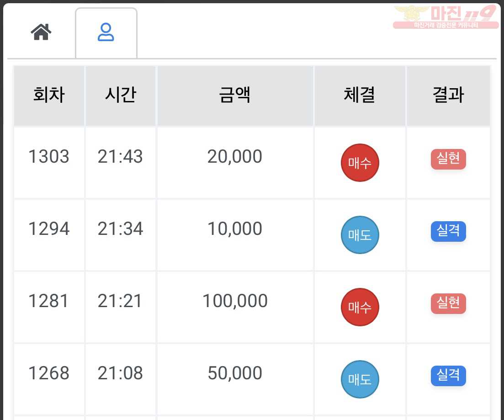
Task: Select the 100,000 amount cell
Action: 235,307
